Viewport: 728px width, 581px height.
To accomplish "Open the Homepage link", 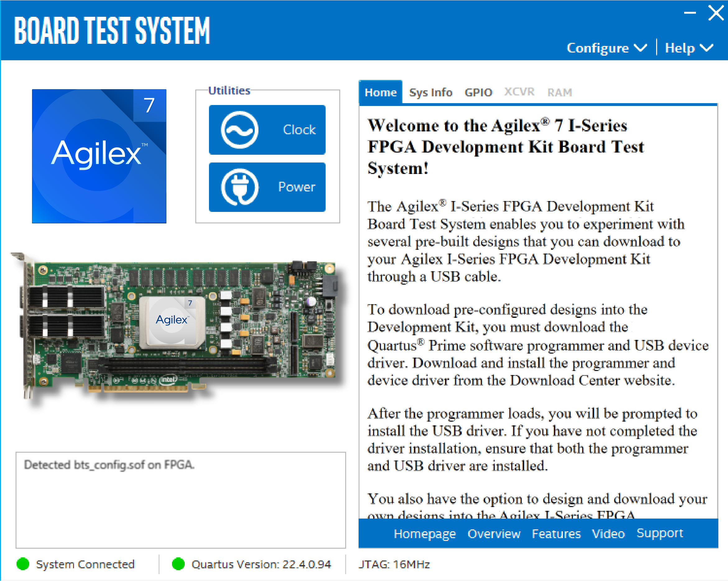I will pyautogui.click(x=424, y=534).
